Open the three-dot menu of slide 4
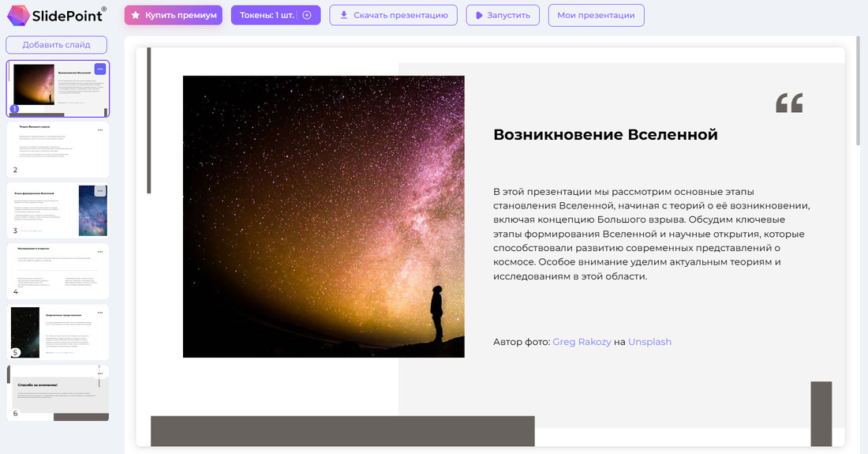 tap(100, 252)
